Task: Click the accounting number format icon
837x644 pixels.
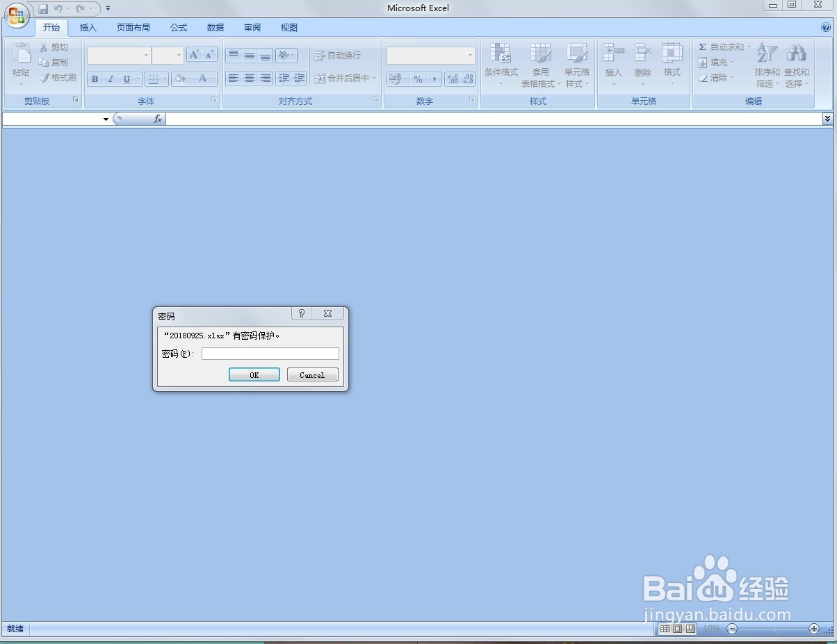Action: 395,79
